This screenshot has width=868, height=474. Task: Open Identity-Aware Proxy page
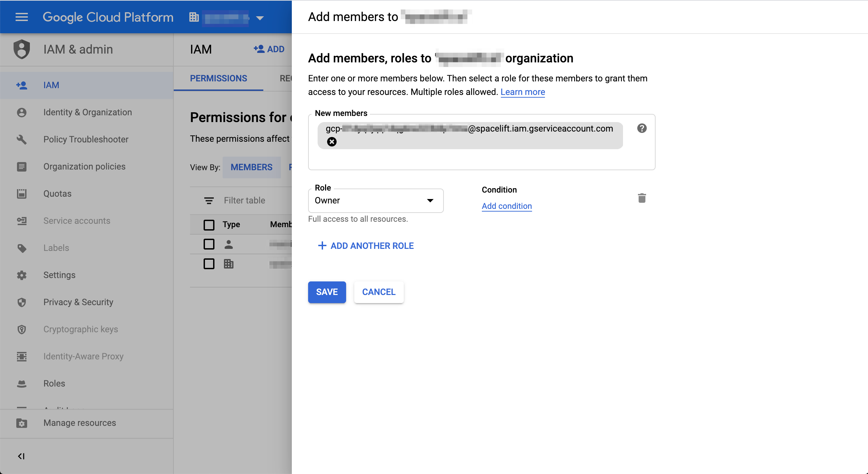point(83,356)
